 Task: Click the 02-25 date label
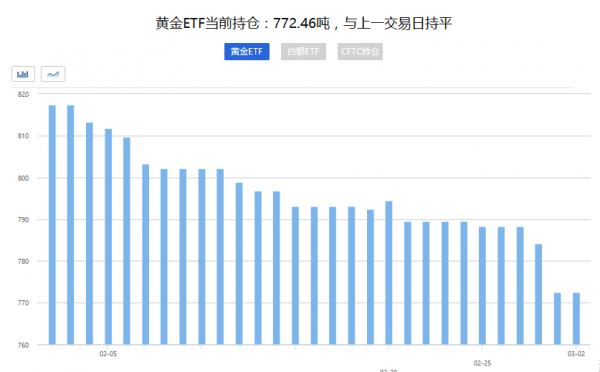[x=482, y=363]
